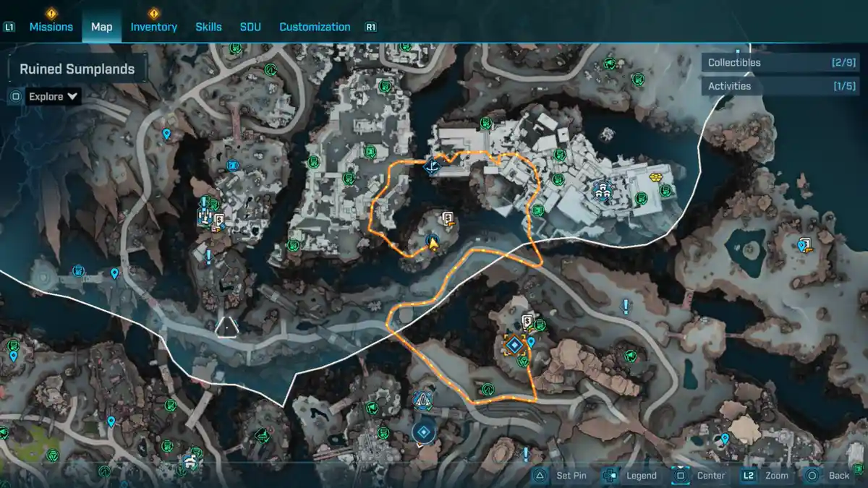Go to the Customization tab
868x488 pixels.
pos(315,27)
